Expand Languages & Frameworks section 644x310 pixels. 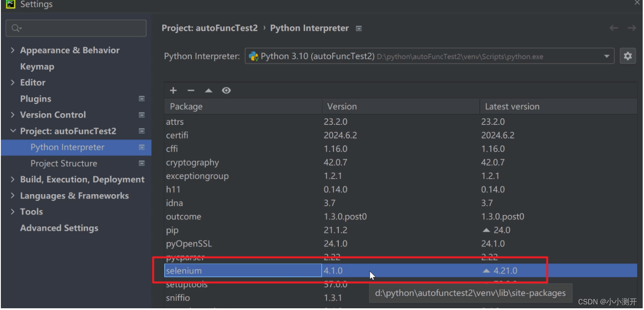point(12,196)
